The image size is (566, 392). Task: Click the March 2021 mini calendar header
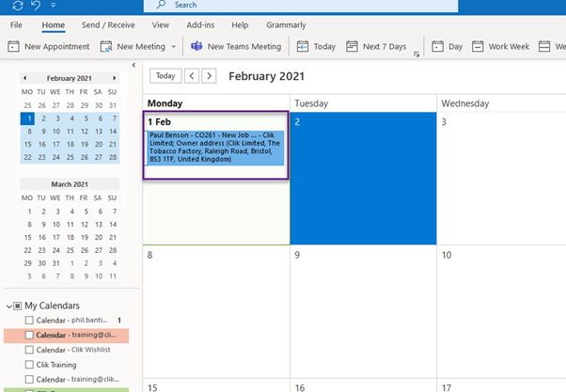[70, 184]
